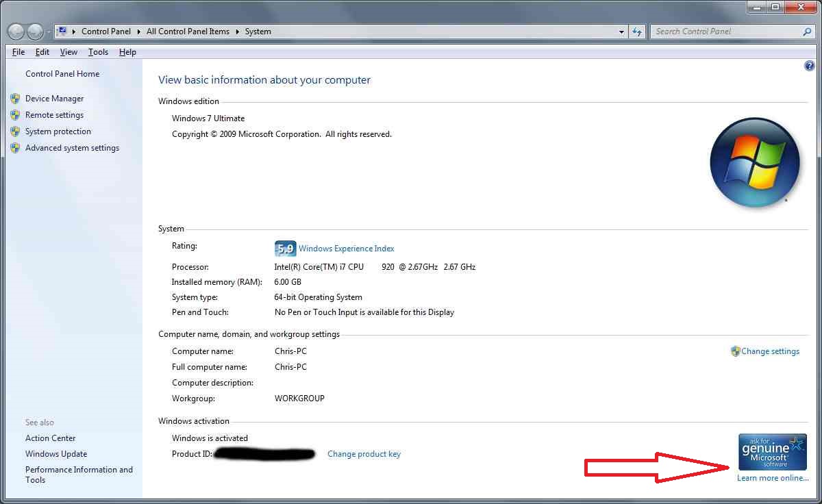The image size is (822, 504).
Task: Open the recent pages dropdown arrow
Action: tap(48, 32)
